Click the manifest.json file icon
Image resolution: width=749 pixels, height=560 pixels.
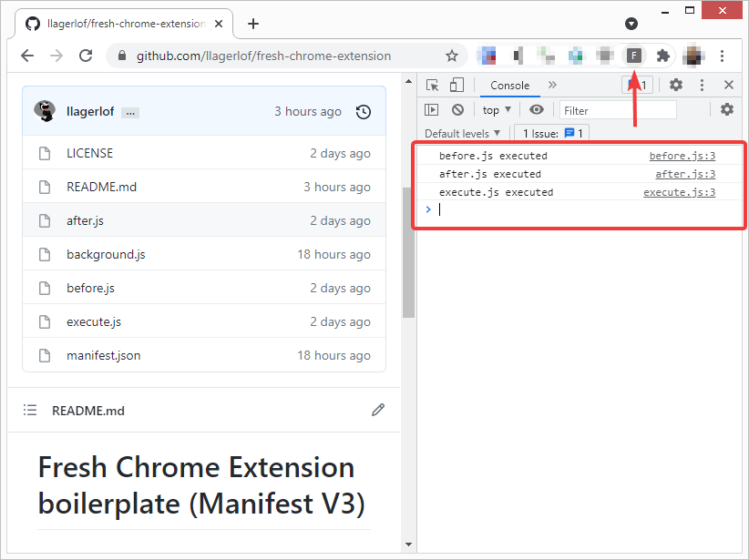(x=45, y=356)
